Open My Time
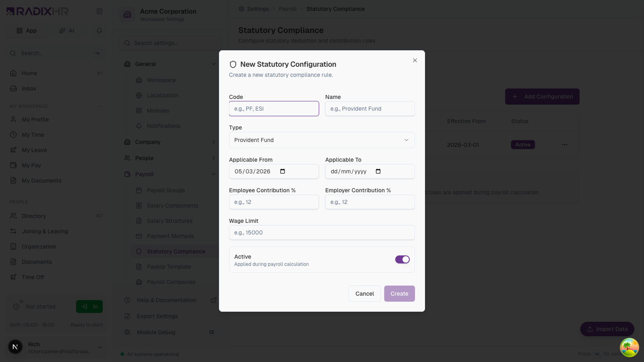644x362 pixels. 56,135
